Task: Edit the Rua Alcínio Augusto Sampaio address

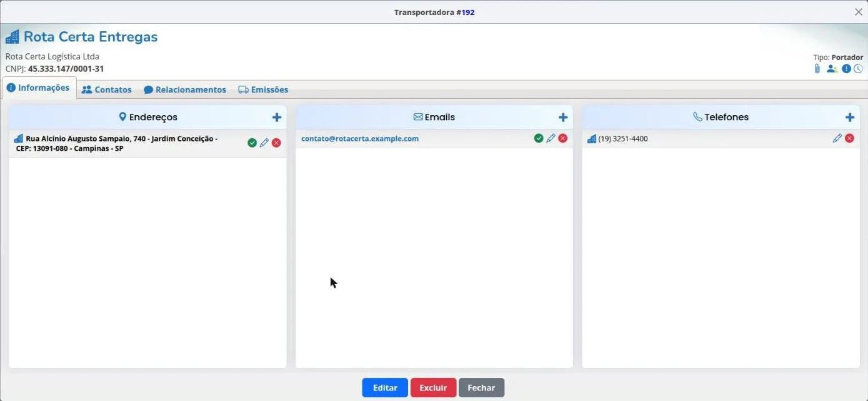Action: [264, 143]
